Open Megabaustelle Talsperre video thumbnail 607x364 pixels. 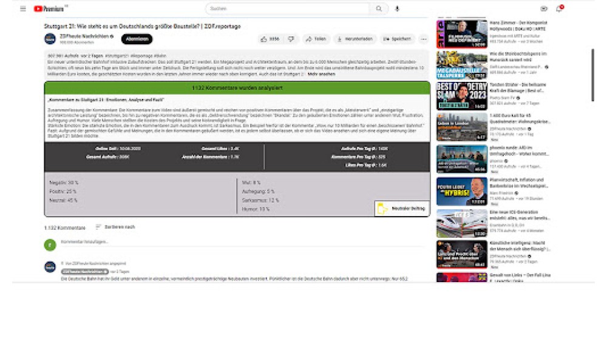[x=462, y=65]
